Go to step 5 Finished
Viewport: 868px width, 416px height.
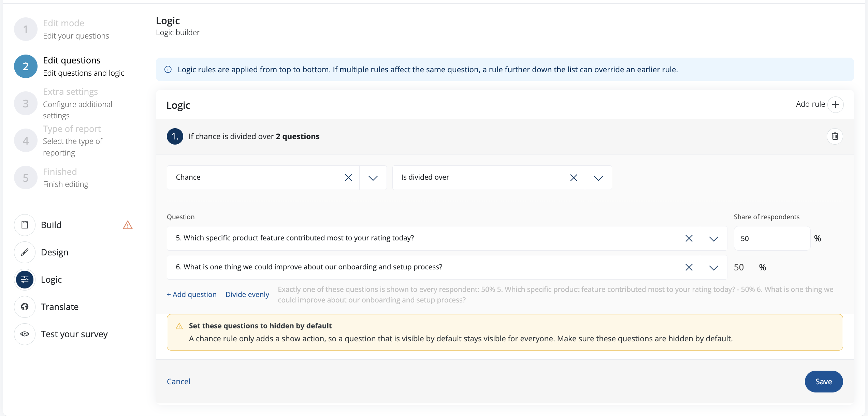(x=51, y=178)
